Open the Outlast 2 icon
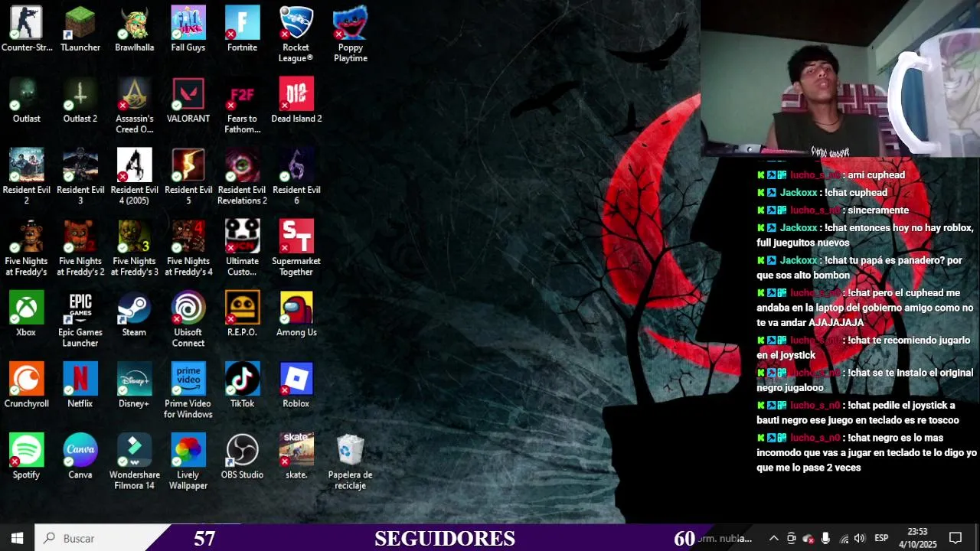980x551 pixels. 80,101
